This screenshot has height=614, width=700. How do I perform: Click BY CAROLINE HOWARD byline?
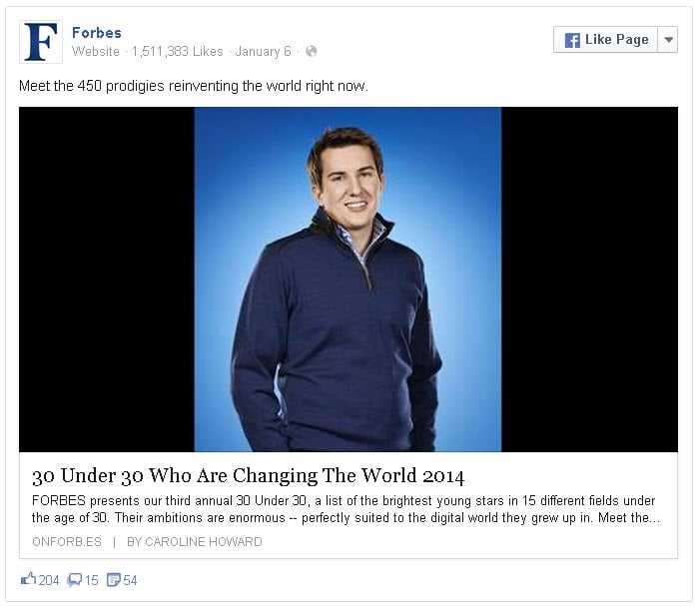[x=194, y=542]
